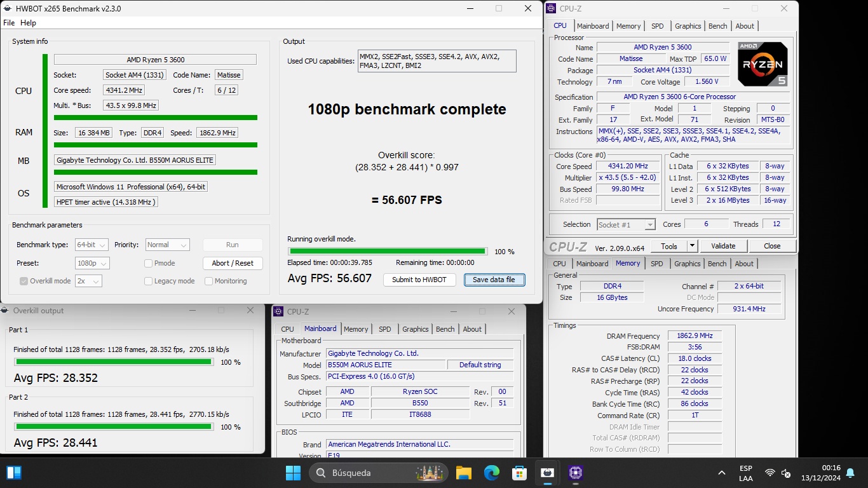Viewport: 868px width, 488px height.
Task: Click the Tools button in CPU-Z
Action: 669,246
